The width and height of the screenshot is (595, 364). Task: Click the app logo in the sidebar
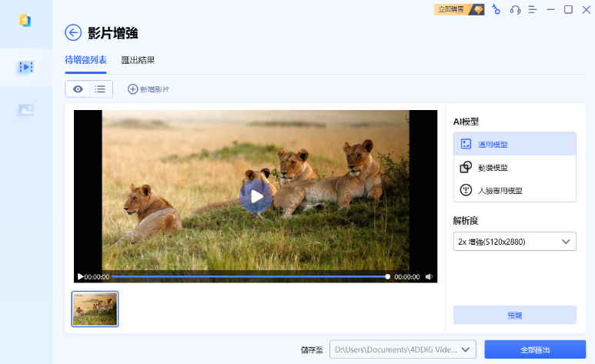pos(25,20)
